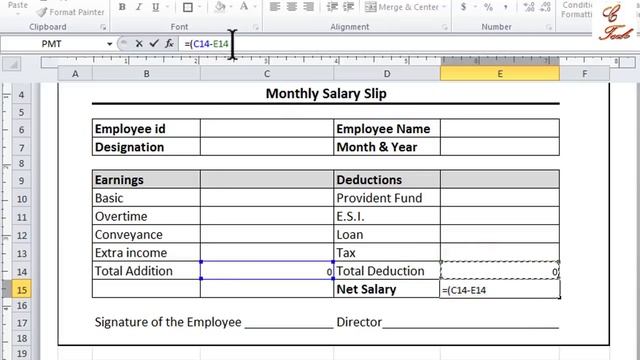Click the Employee id cell
The width and height of the screenshot is (640, 360).
pos(146,129)
